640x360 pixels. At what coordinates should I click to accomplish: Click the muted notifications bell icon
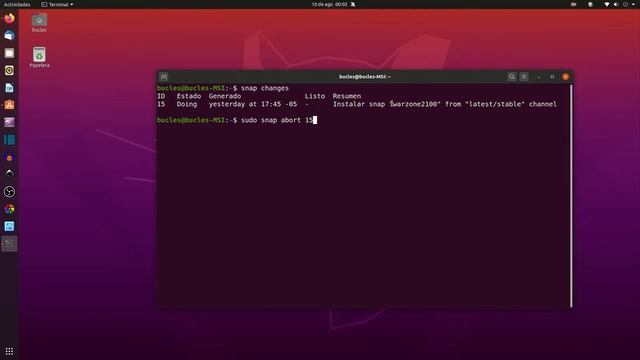353,4
